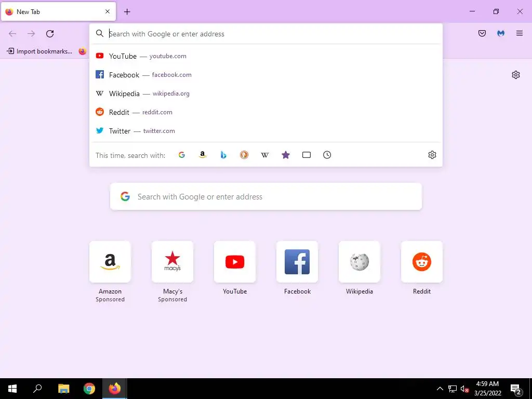Click Import bookmarks in bookmarks bar
532x399 pixels.
coord(39,51)
